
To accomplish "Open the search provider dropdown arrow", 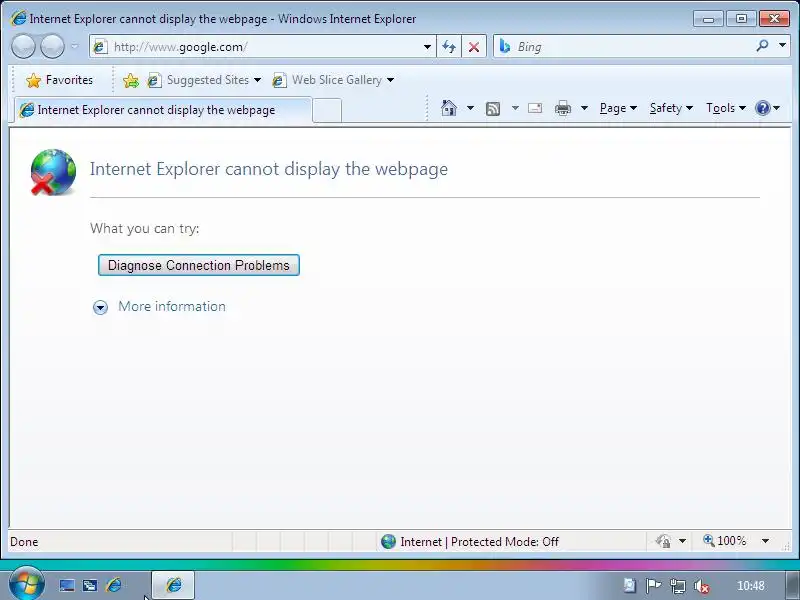I will (x=782, y=46).
